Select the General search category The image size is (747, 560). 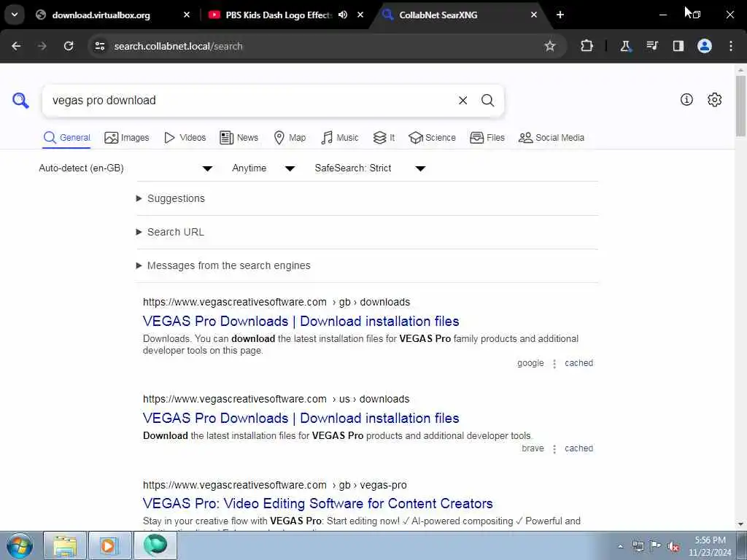pyautogui.click(x=66, y=138)
